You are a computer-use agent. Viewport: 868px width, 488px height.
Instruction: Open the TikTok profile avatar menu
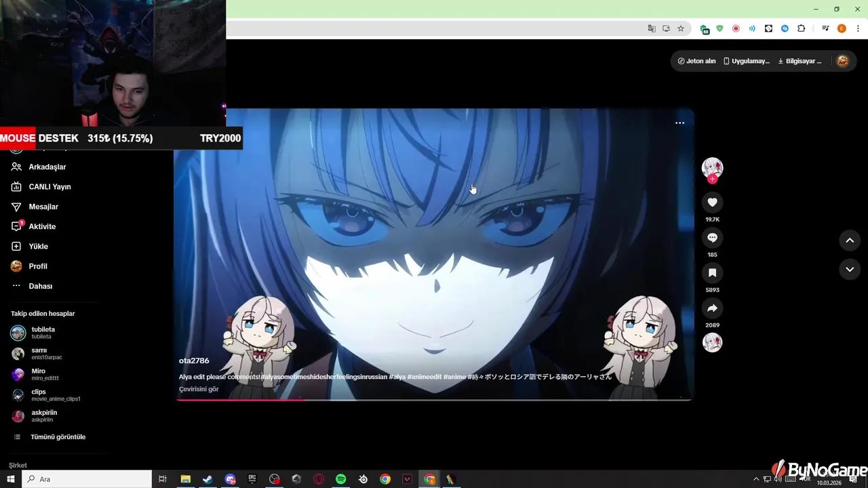[842, 61]
